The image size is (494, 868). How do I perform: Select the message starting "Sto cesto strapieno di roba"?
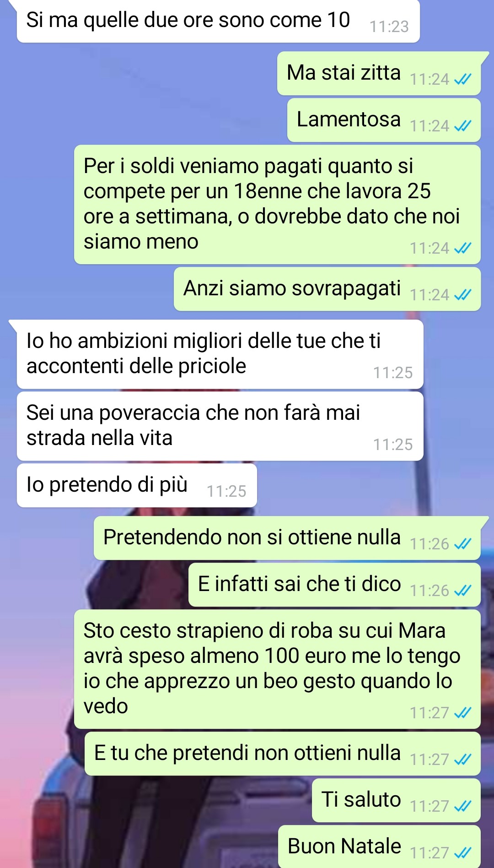coord(277,669)
